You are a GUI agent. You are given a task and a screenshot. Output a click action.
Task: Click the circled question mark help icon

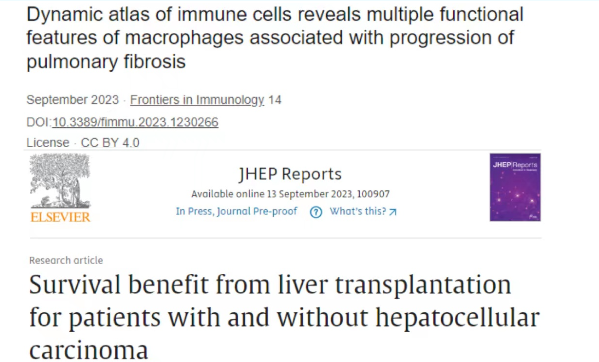click(316, 212)
